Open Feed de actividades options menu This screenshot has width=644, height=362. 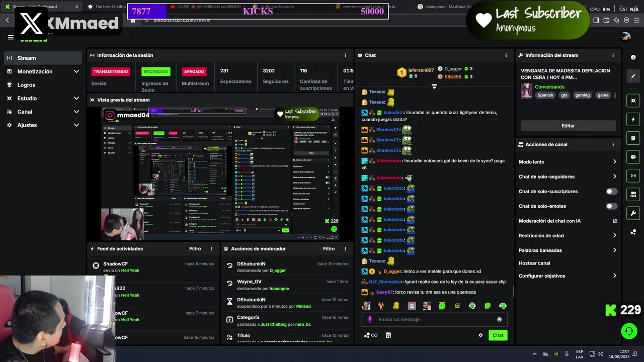[211, 249]
